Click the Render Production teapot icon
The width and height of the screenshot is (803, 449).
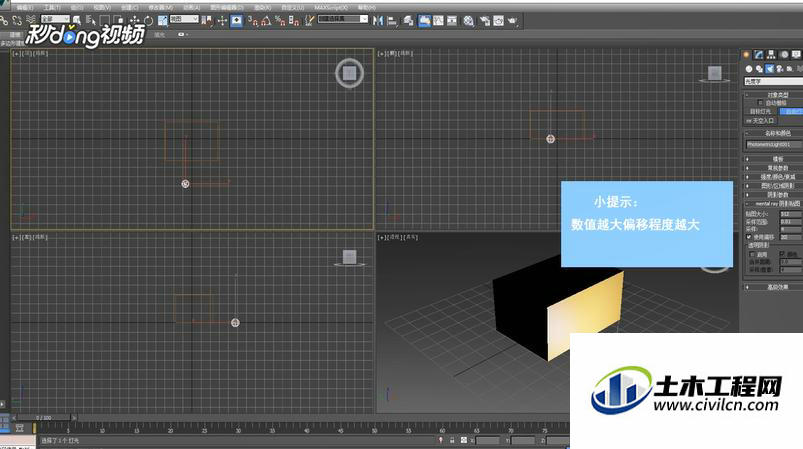click(x=513, y=20)
